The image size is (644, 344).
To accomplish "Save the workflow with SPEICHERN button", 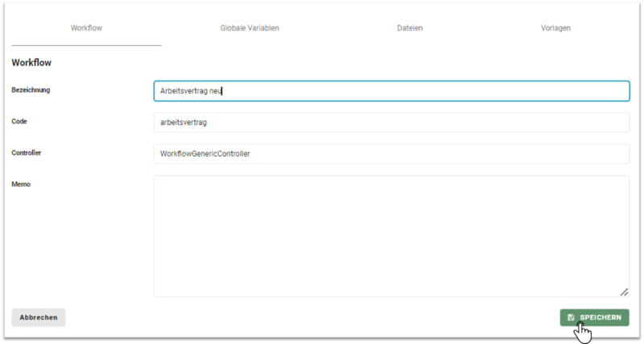I will [x=594, y=317].
